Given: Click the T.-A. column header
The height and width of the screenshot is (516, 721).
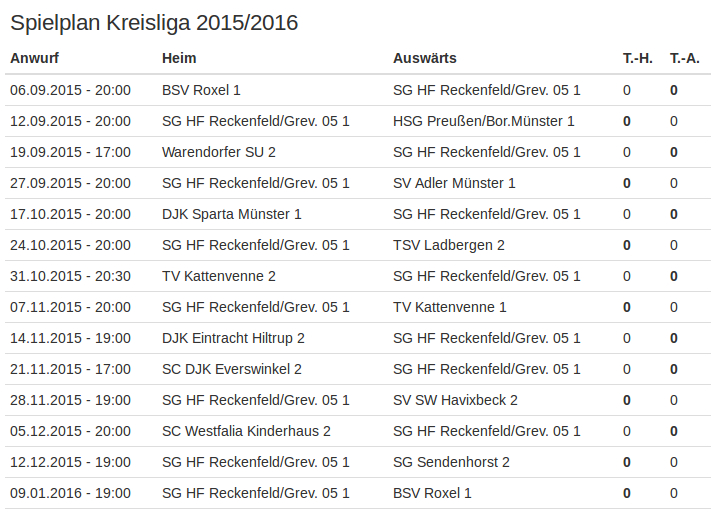Looking at the screenshot, I should [684, 58].
